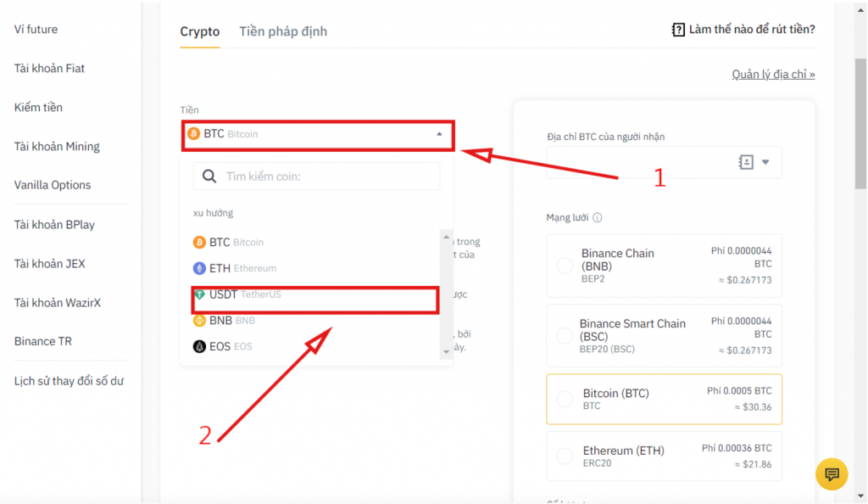Open Tài khoản Mining in the sidebar
Screen dimensions: 868x504
pos(57,147)
